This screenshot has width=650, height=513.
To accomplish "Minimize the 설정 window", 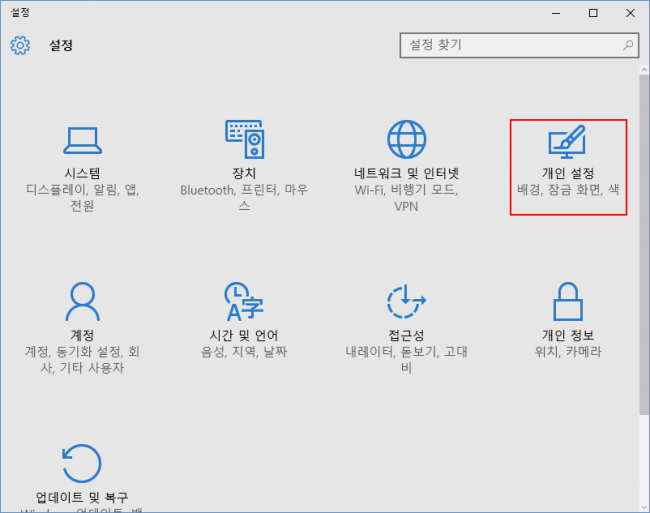I will [556, 13].
